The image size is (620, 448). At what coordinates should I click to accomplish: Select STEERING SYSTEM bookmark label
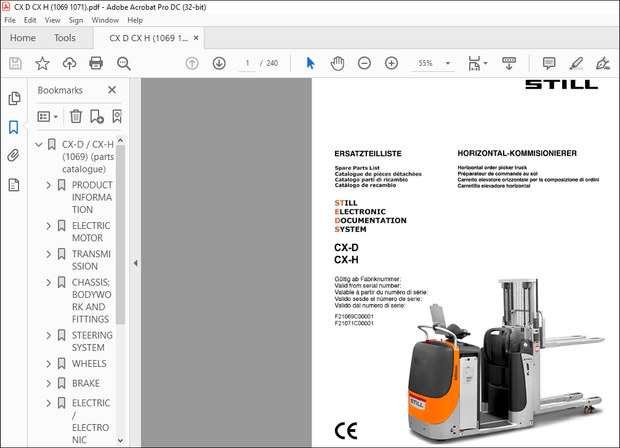point(92,341)
